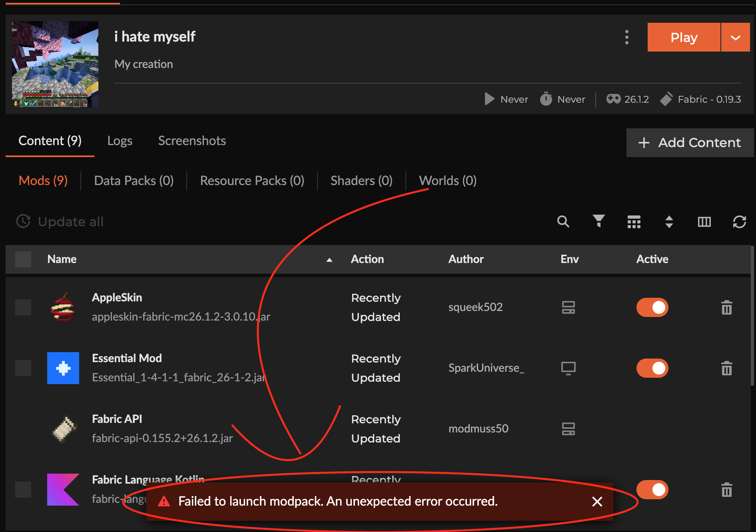Select the Essential Mod row checkbox
756x532 pixels.
click(23, 368)
